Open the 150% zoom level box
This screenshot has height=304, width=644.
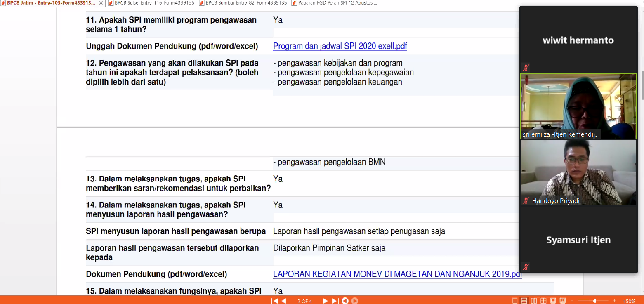click(x=629, y=301)
